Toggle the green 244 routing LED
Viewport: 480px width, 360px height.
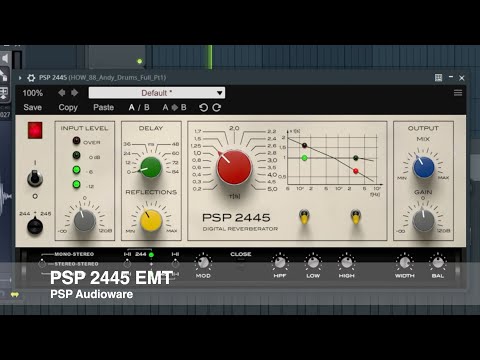pos(151,255)
